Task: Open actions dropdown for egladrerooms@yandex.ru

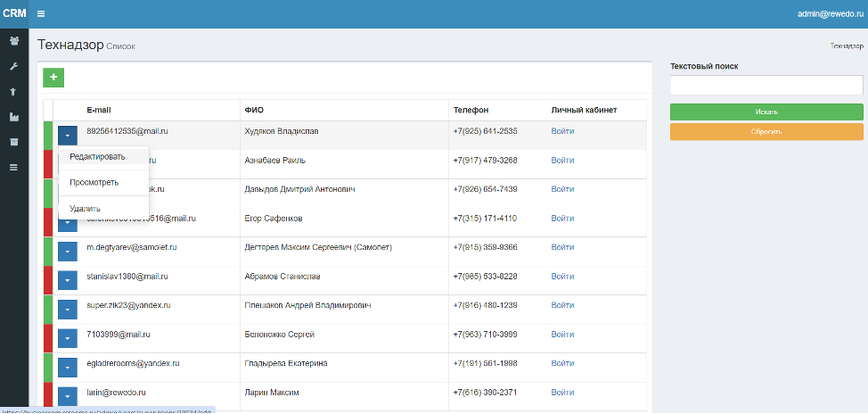Action: (68, 367)
